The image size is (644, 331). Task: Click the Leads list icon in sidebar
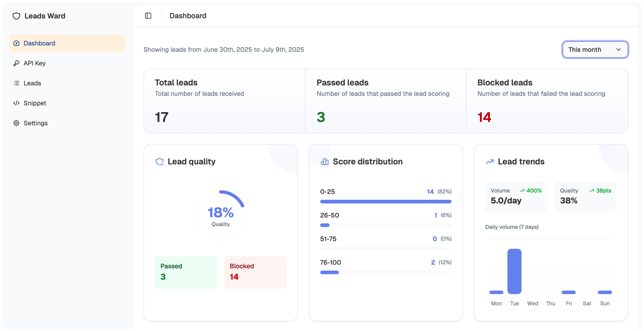16,83
